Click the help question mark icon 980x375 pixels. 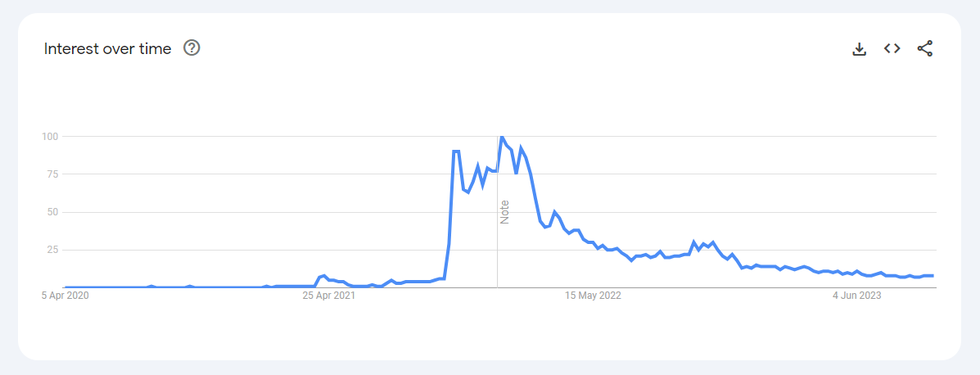click(x=192, y=48)
